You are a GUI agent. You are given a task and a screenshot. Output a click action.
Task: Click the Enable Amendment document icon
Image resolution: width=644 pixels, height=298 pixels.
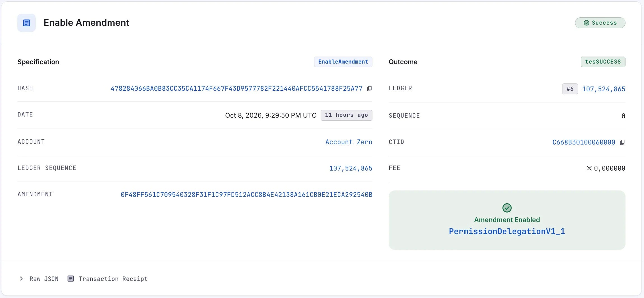click(x=26, y=23)
